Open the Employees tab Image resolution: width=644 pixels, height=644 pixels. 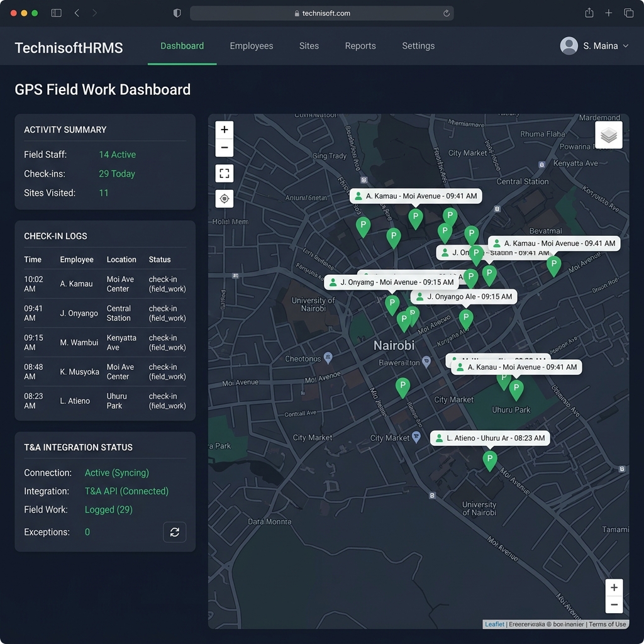click(x=252, y=46)
